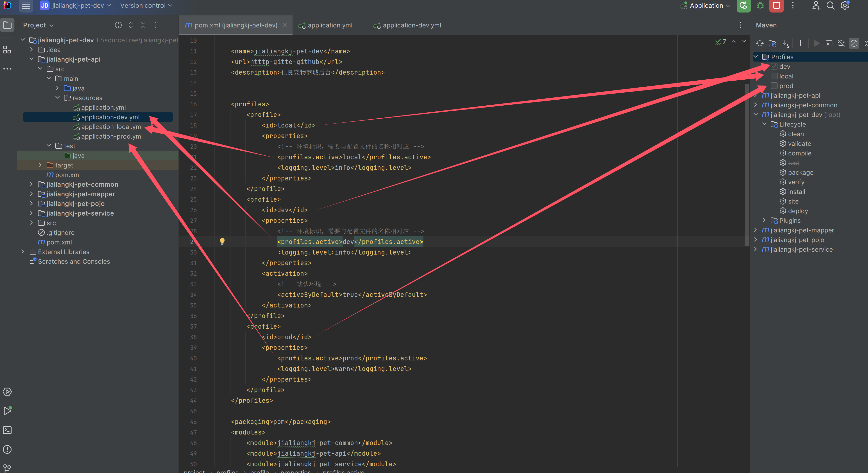Collapse the Maven Profiles node

[x=756, y=57]
